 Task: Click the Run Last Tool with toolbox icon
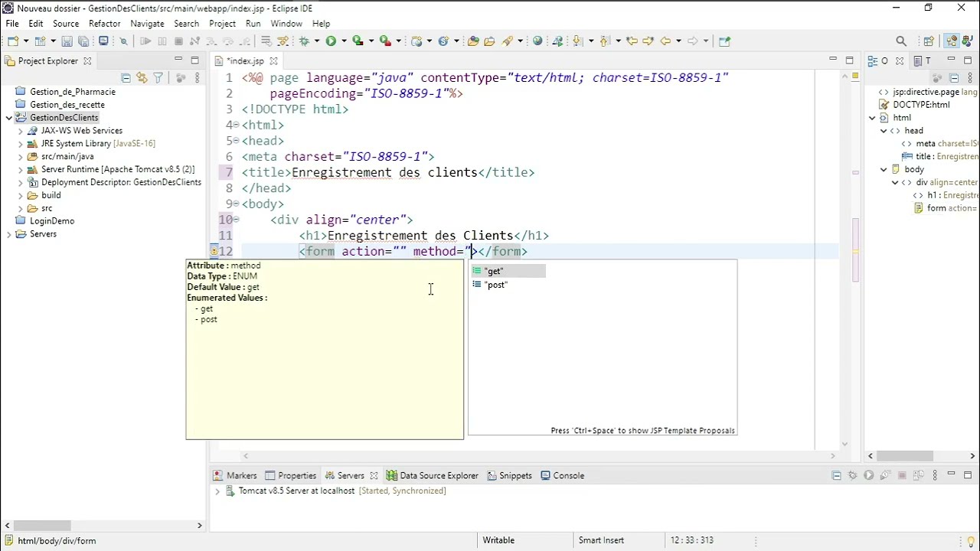pyautogui.click(x=385, y=41)
